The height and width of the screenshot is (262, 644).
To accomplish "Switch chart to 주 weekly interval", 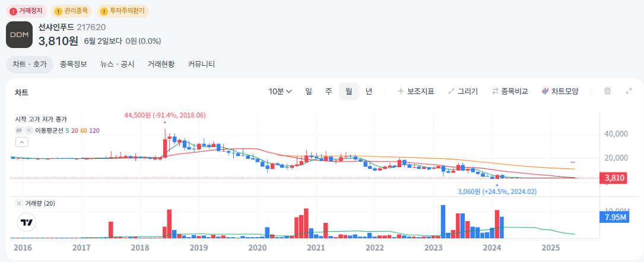I will coord(329,91).
